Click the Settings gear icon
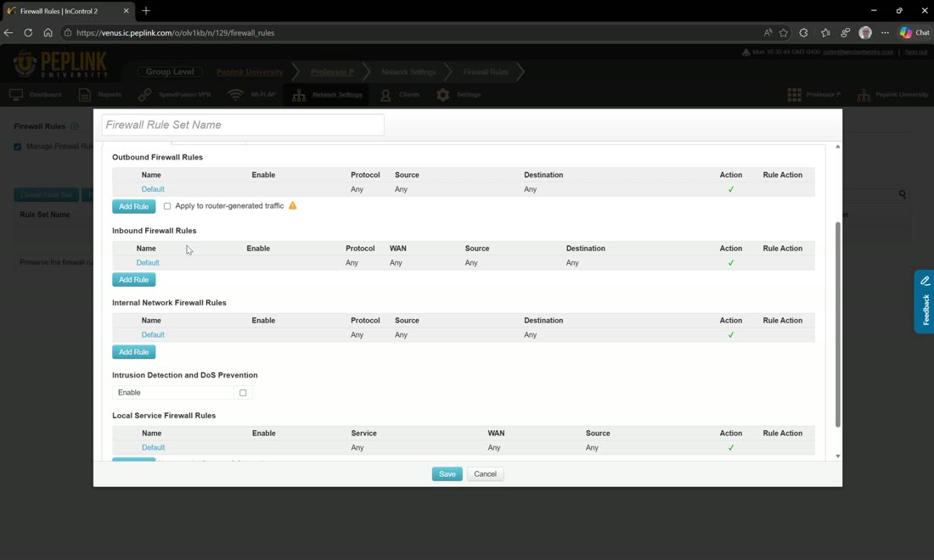The width and height of the screenshot is (934, 560). (x=443, y=95)
